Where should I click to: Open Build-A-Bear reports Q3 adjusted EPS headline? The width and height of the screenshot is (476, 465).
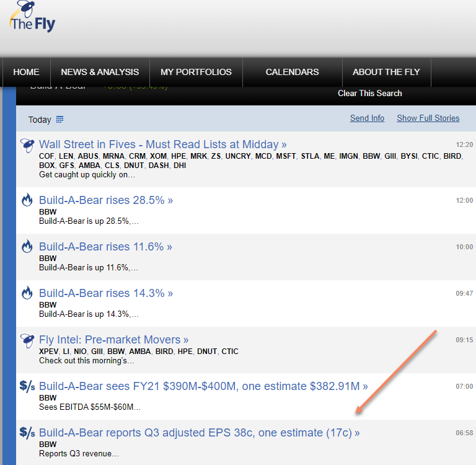pyautogui.click(x=200, y=433)
